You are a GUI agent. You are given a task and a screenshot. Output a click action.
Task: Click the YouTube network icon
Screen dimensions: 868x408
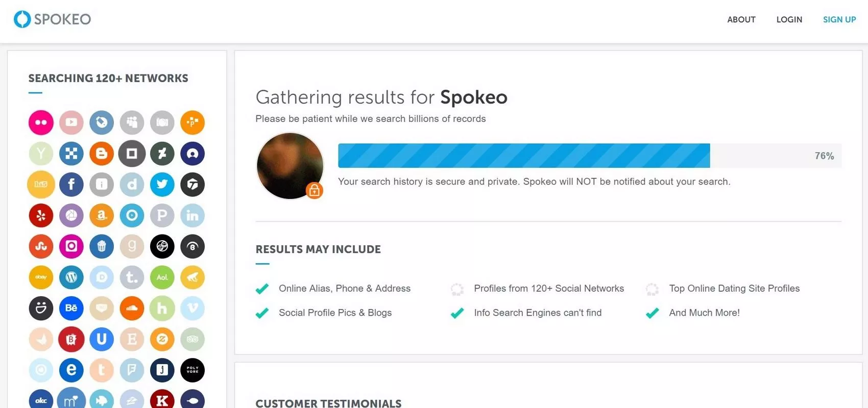tap(71, 122)
